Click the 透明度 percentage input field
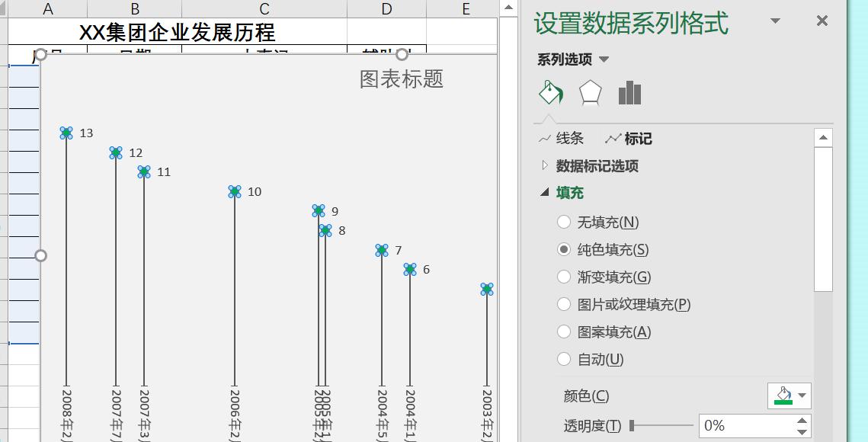 tap(745, 425)
